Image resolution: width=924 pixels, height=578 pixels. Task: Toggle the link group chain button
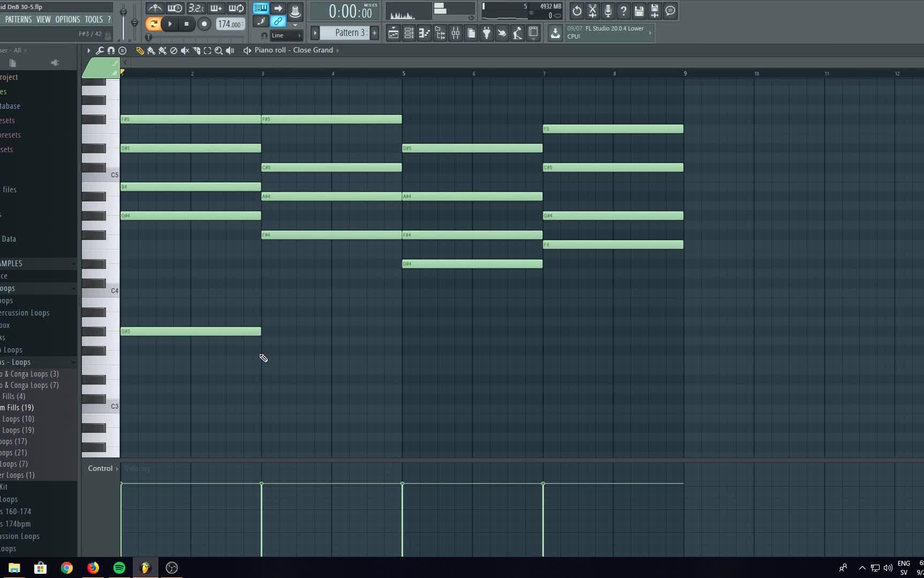click(278, 21)
